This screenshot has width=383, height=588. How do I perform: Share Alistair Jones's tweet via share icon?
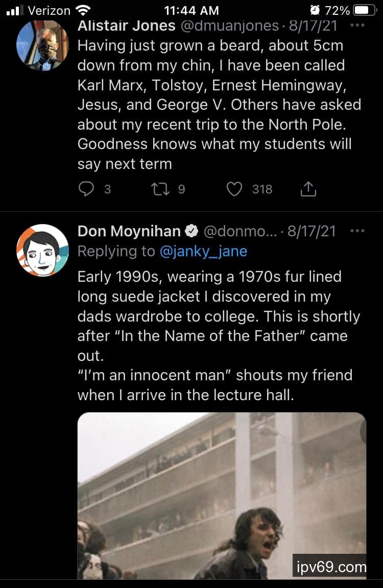point(308,189)
